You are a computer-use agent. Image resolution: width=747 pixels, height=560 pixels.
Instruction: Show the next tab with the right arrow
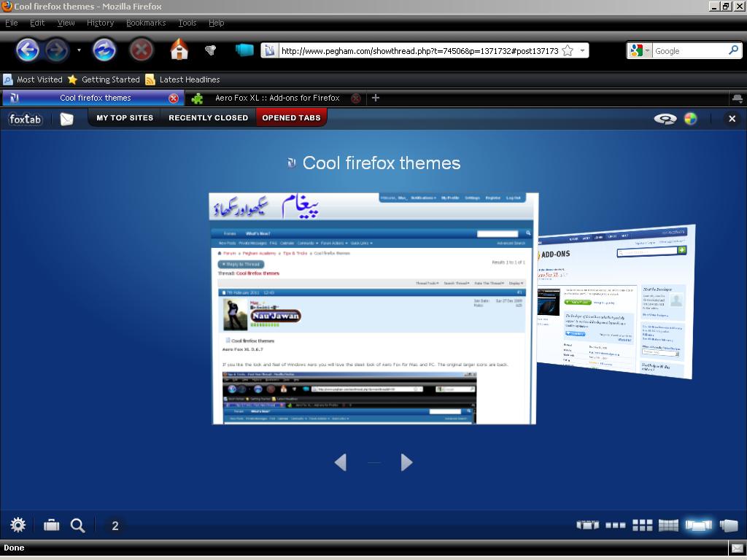[x=406, y=462]
